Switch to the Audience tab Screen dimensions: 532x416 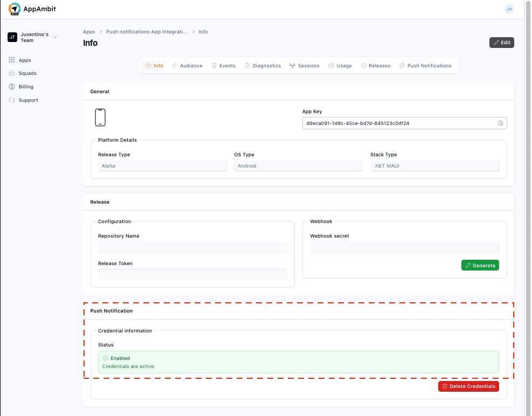pyautogui.click(x=187, y=65)
